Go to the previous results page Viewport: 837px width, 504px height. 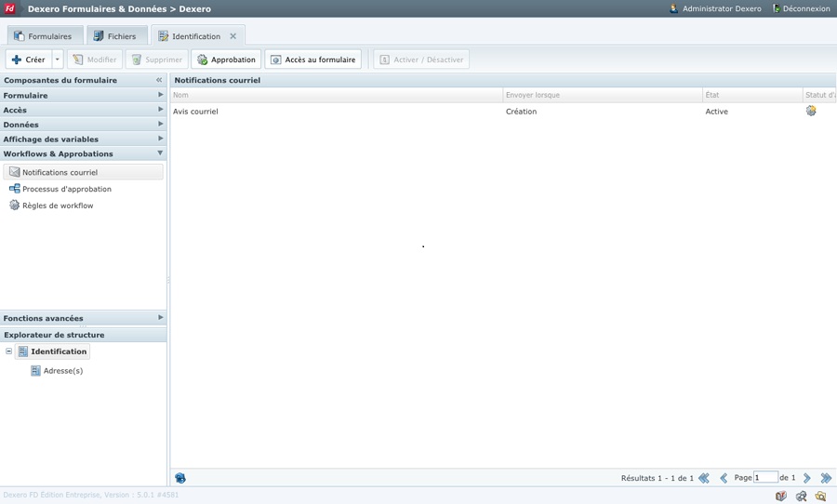coord(724,478)
